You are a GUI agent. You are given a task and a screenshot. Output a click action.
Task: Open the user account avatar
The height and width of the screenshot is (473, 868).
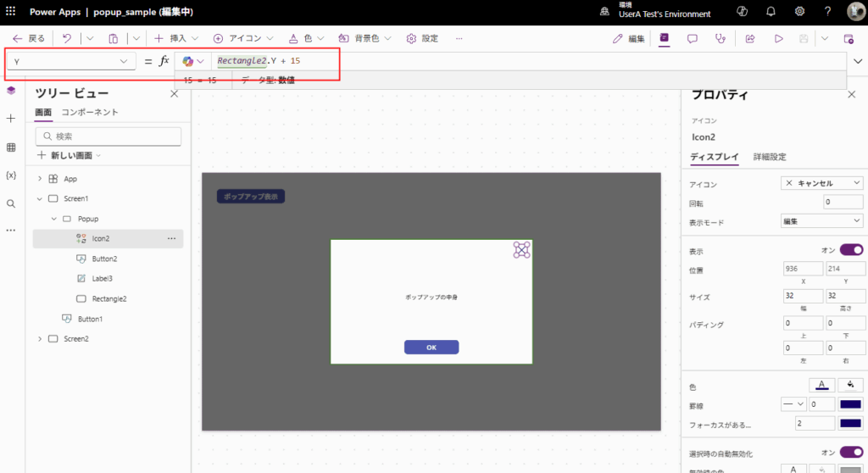856,11
